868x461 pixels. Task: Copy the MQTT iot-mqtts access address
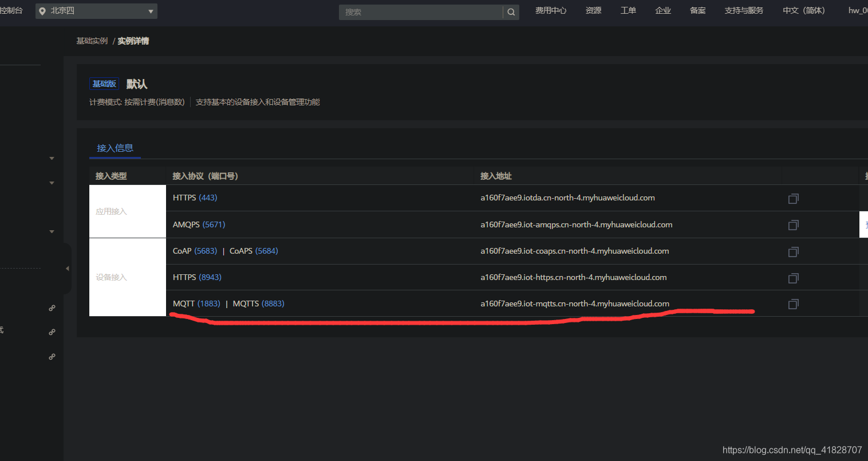(x=793, y=304)
